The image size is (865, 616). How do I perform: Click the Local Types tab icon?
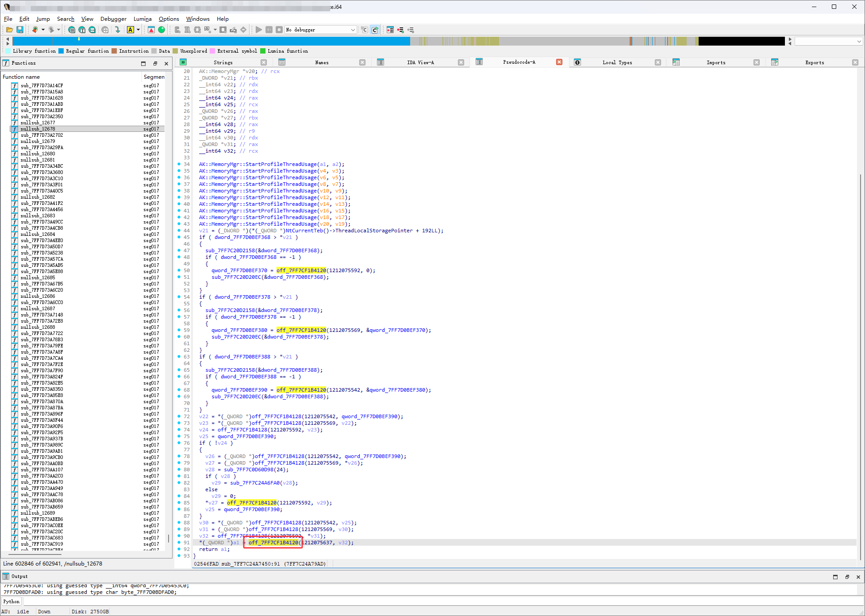click(577, 62)
